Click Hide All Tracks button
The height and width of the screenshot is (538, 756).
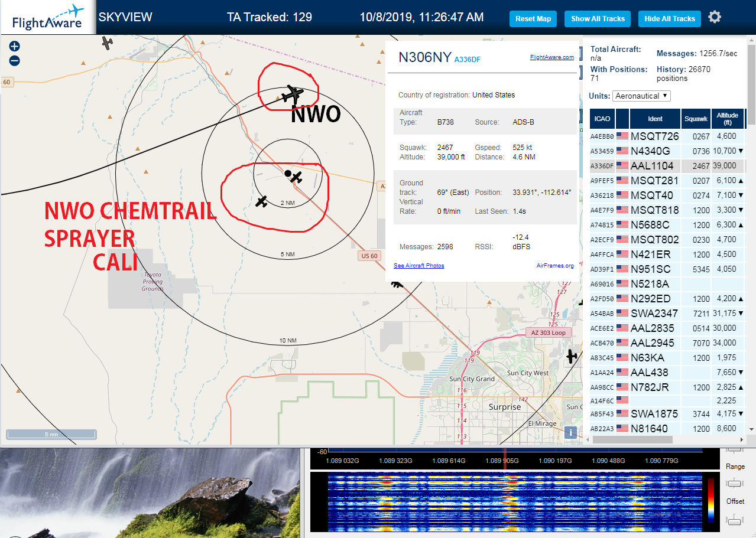[670, 19]
